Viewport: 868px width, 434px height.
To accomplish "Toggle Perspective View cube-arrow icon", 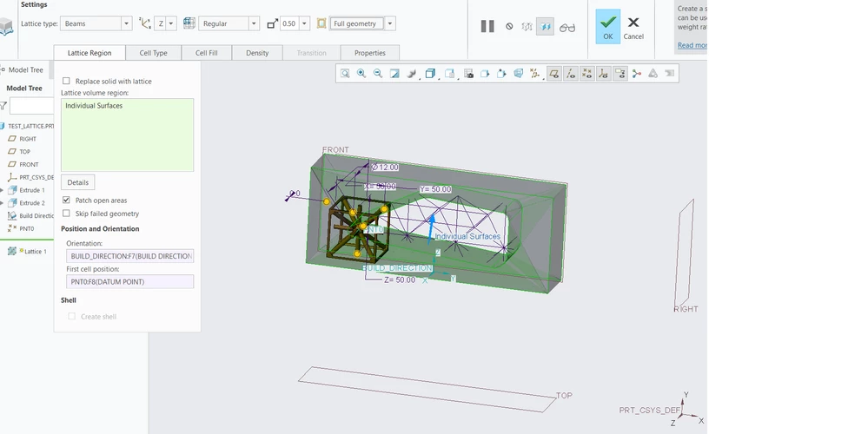I will coord(485,74).
